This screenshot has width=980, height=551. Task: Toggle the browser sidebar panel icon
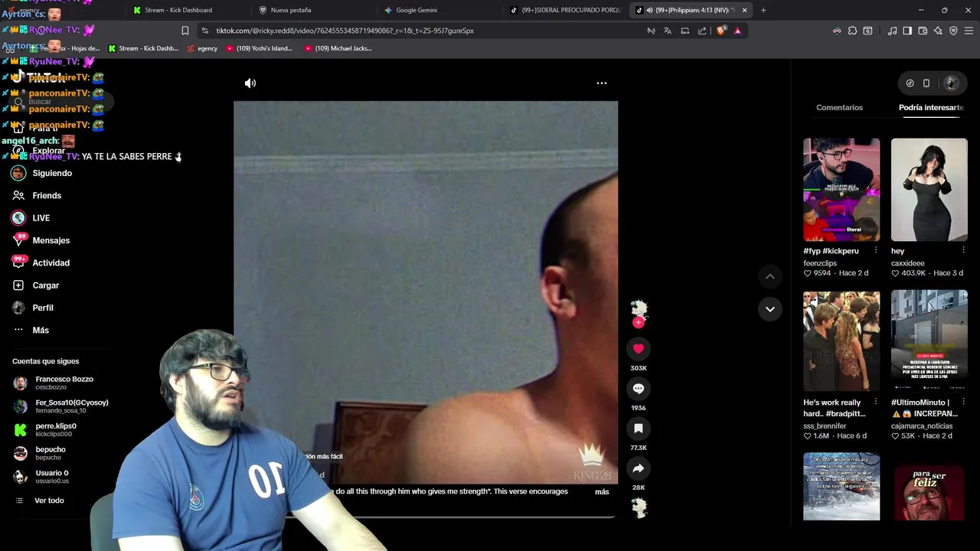click(x=907, y=31)
